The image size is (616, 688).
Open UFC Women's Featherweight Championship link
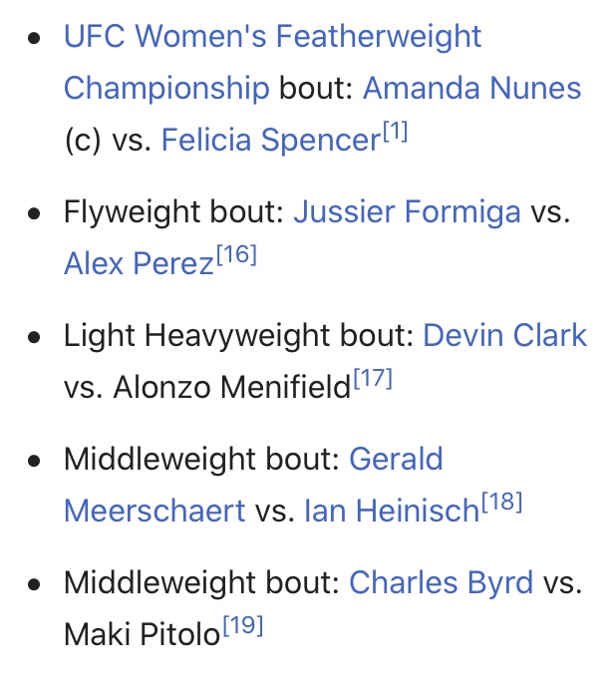pyautogui.click(x=272, y=36)
